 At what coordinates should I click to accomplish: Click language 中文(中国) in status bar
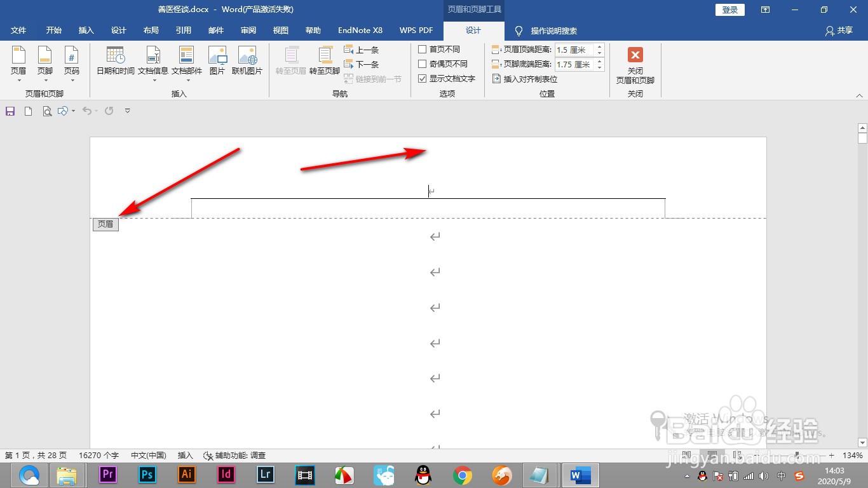coord(149,456)
